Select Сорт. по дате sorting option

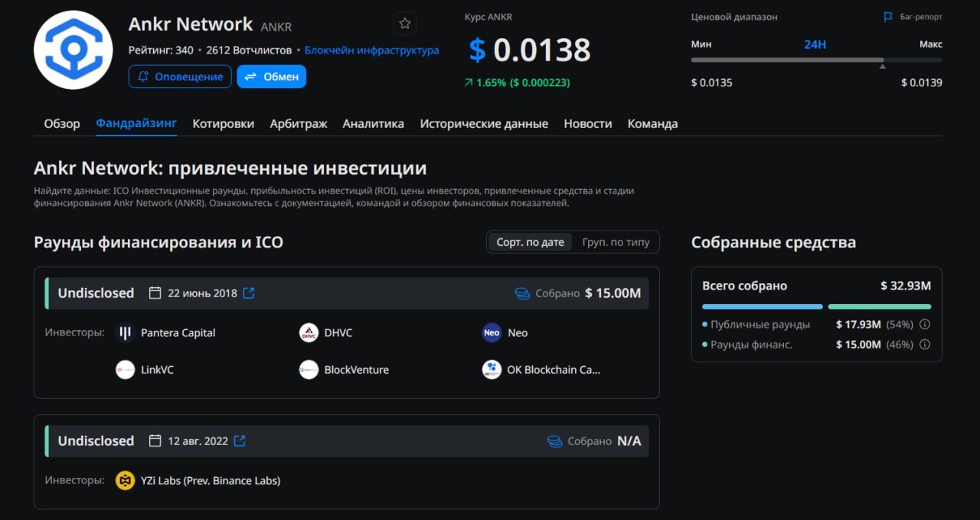click(530, 242)
